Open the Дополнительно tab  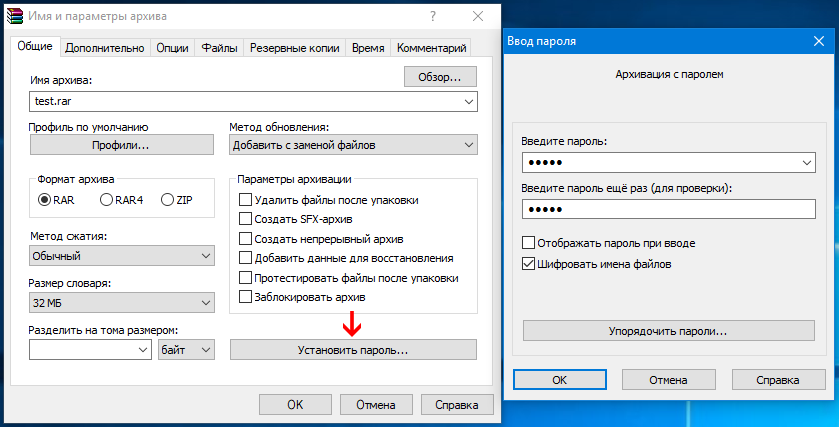pyautogui.click(x=105, y=48)
